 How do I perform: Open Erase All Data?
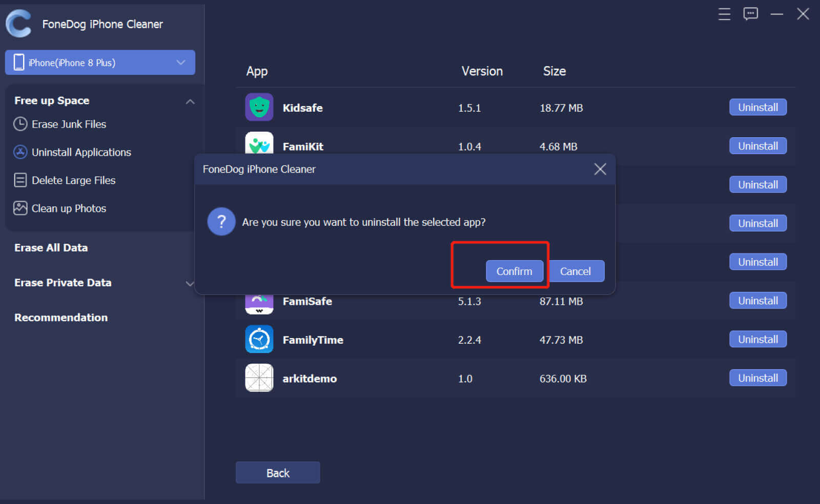pyautogui.click(x=51, y=248)
